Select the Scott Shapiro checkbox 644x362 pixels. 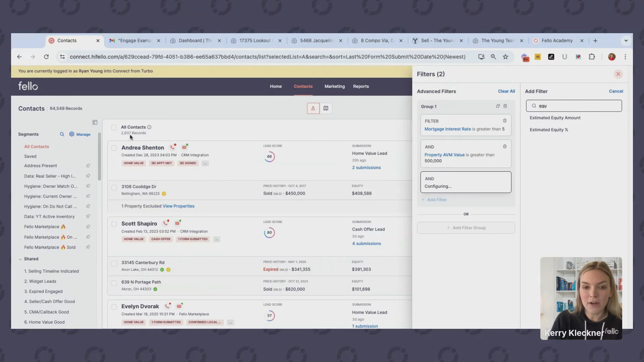pos(114,224)
